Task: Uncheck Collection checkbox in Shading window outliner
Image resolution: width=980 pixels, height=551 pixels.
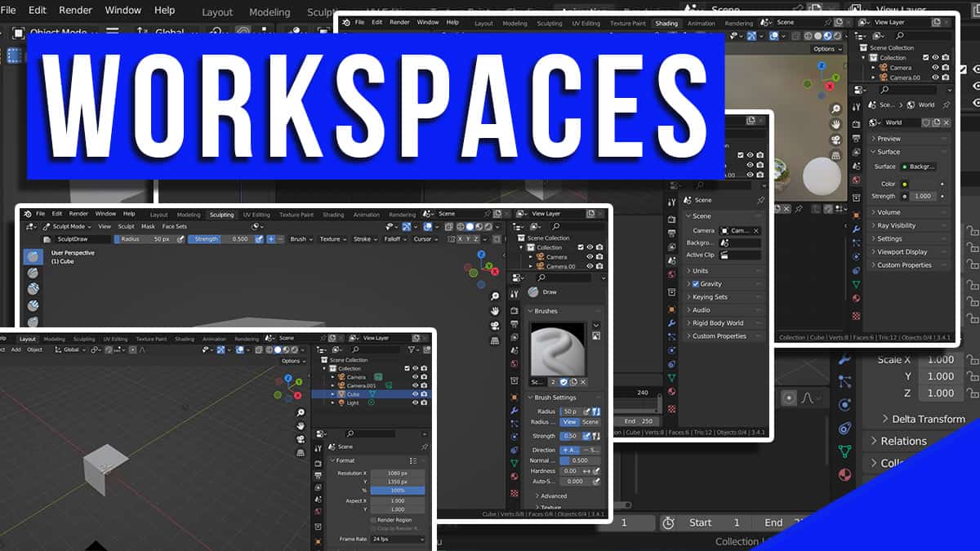Action: pos(926,58)
